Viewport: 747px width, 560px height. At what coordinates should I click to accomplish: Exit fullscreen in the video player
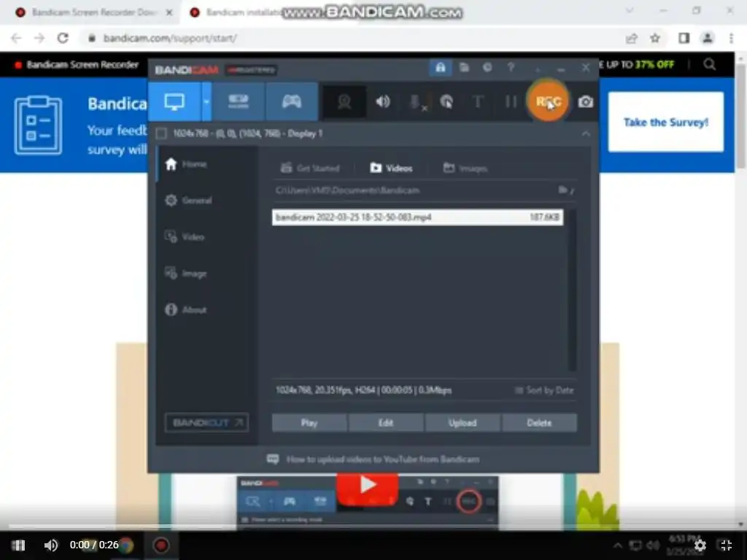pyautogui.click(x=726, y=545)
